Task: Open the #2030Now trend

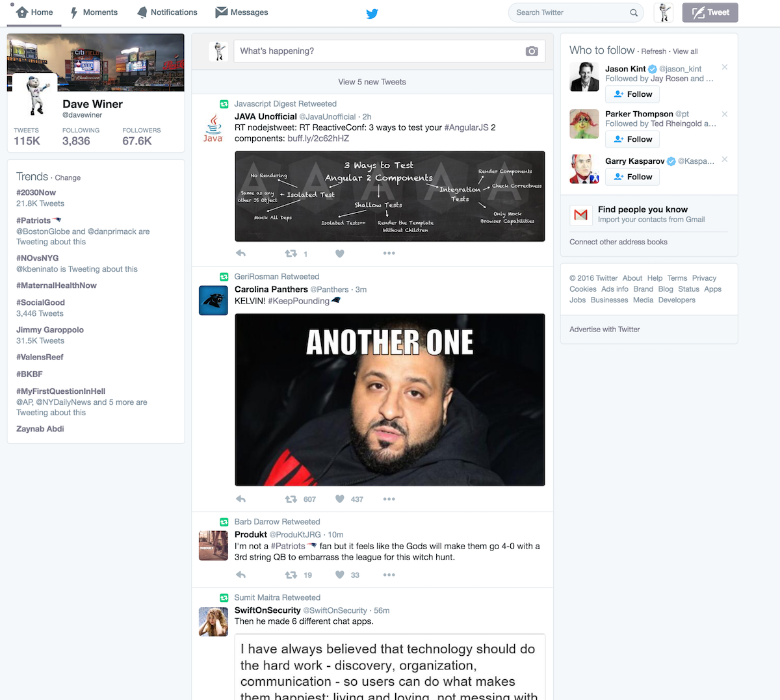Action: click(36, 192)
